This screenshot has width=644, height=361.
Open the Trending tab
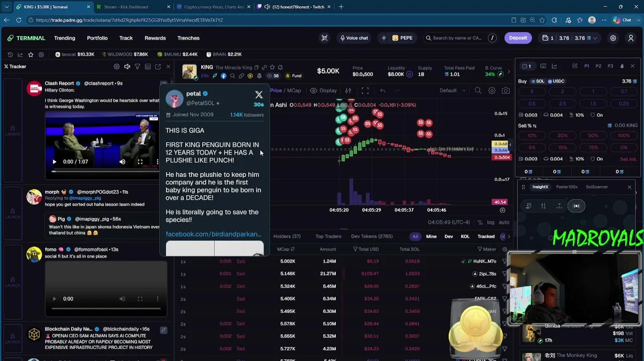pyautogui.click(x=65, y=38)
